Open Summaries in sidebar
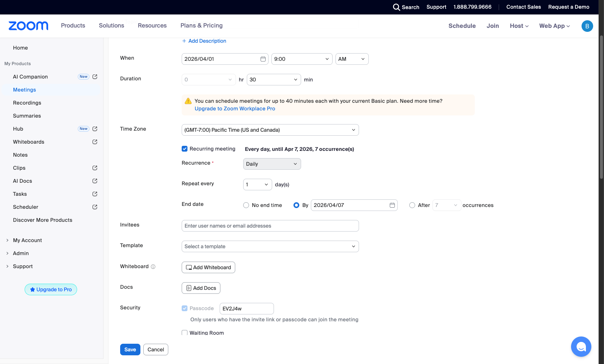 point(27,116)
